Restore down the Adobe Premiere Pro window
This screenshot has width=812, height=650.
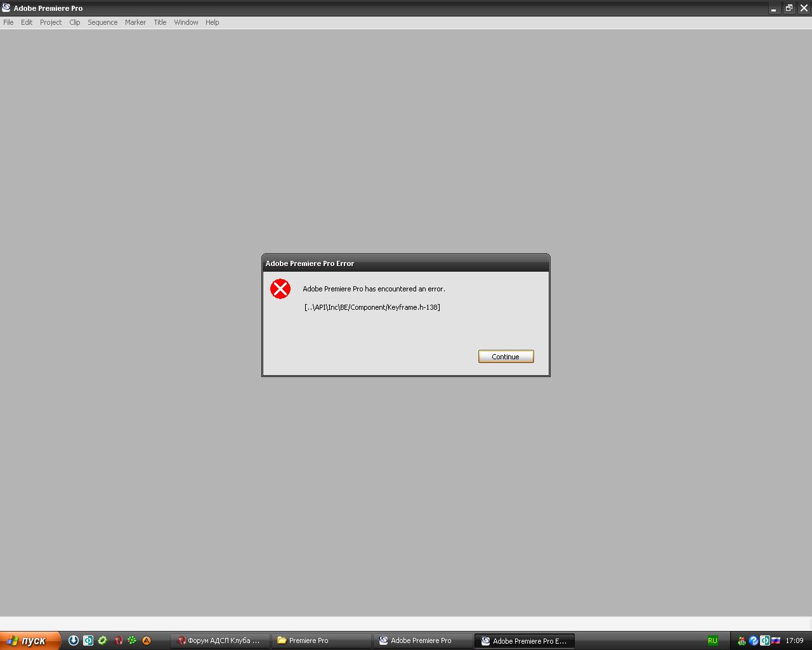pyautogui.click(x=789, y=8)
